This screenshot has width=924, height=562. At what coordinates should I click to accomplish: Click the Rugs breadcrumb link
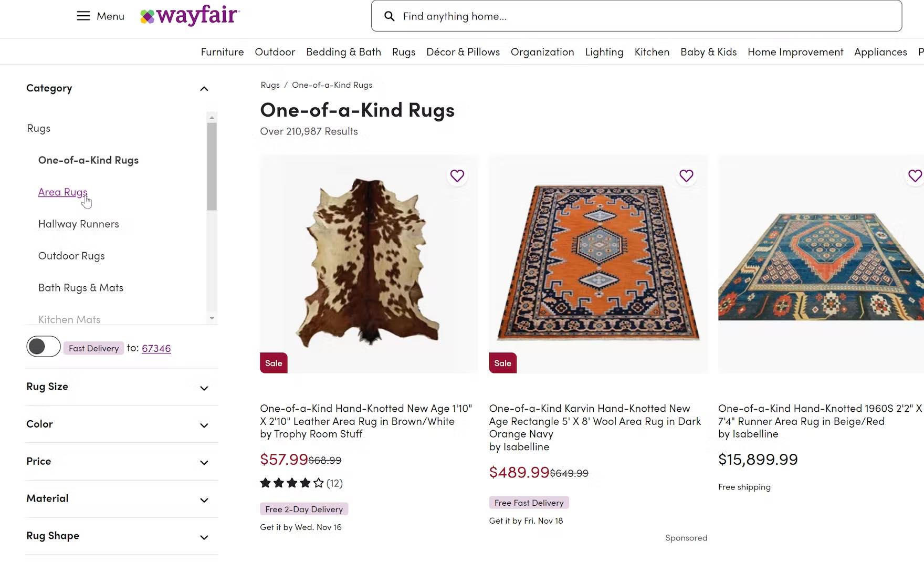tap(270, 85)
